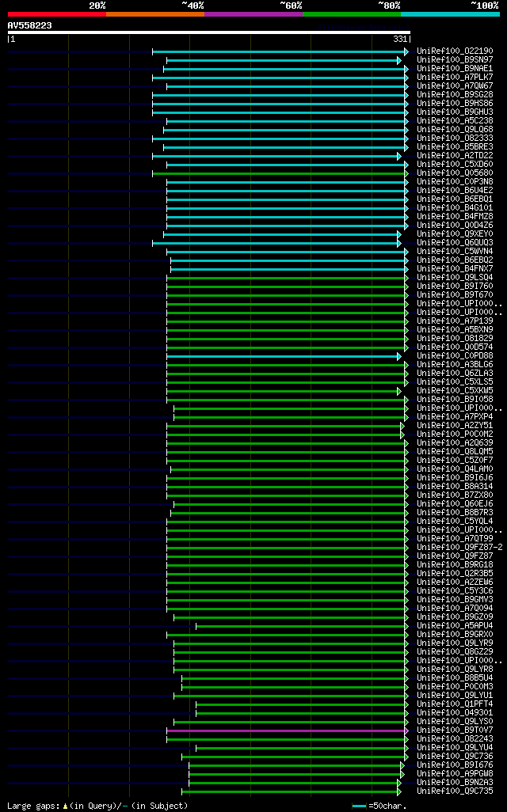Click the UniRef100_Q4LAM0 name

click(x=455, y=469)
